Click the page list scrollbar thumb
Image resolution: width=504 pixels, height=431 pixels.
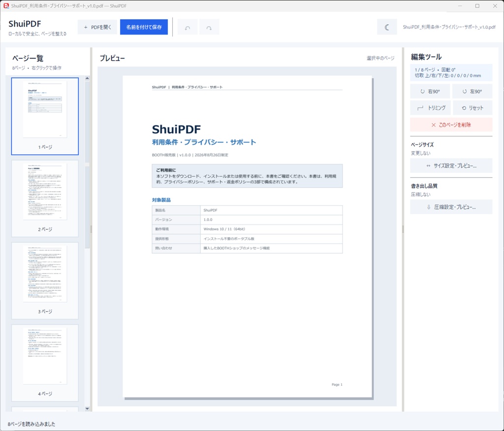tap(87, 164)
